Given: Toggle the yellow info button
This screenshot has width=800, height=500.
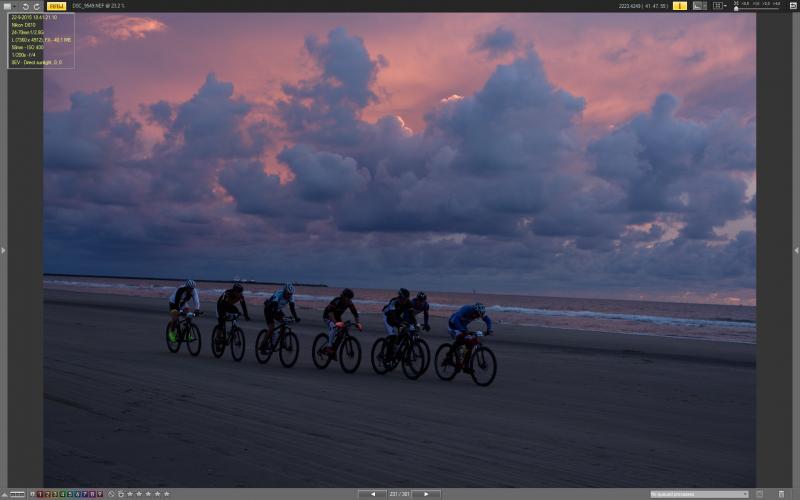Looking at the screenshot, I should (680, 6).
